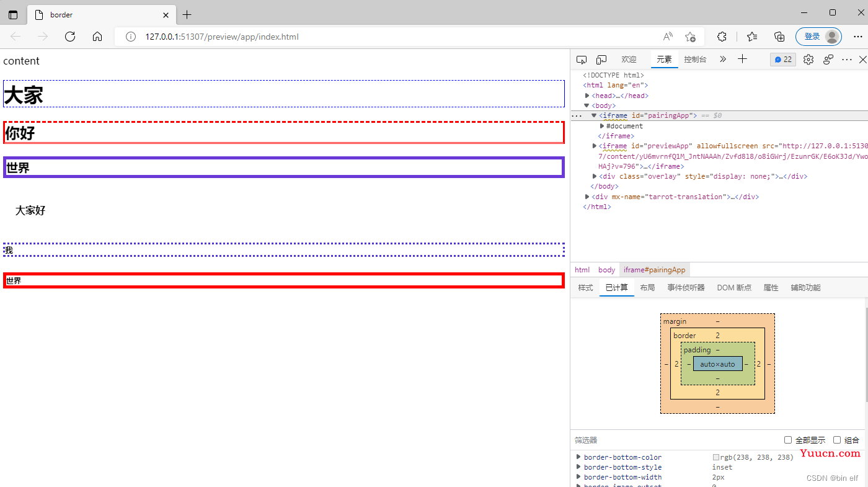Click the margin label in box model
This screenshot has width=868, height=487.
[675, 321]
